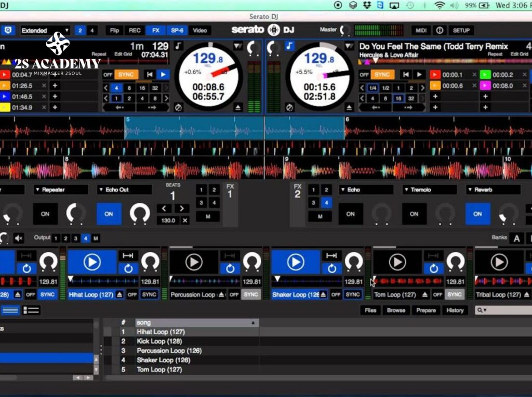The width and height of the screenshot is (532, 397).
Task: Open the Wi-Fi menu bar icon
Action: [x=440, y=5]
